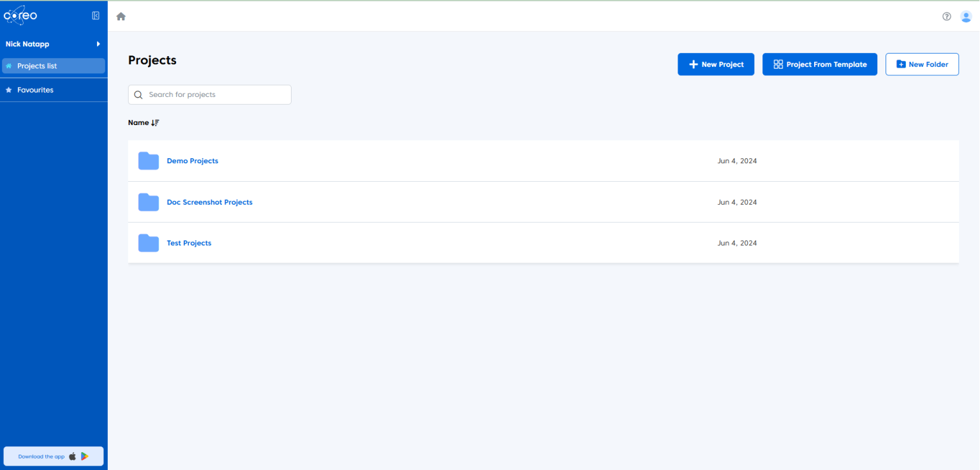Image resolution: width=980 pixels, height=470 pixels.
Task: Open the user account avatar
Action: [966, 17]
